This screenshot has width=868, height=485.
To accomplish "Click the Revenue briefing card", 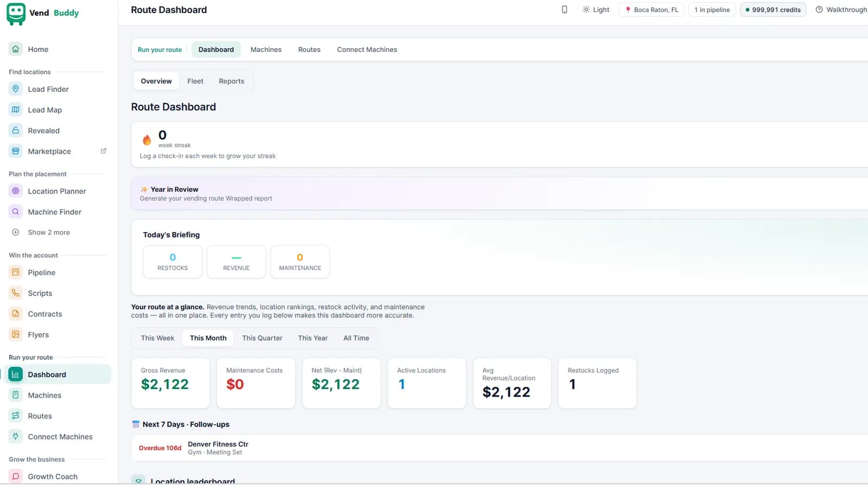I will pos(236,262).
